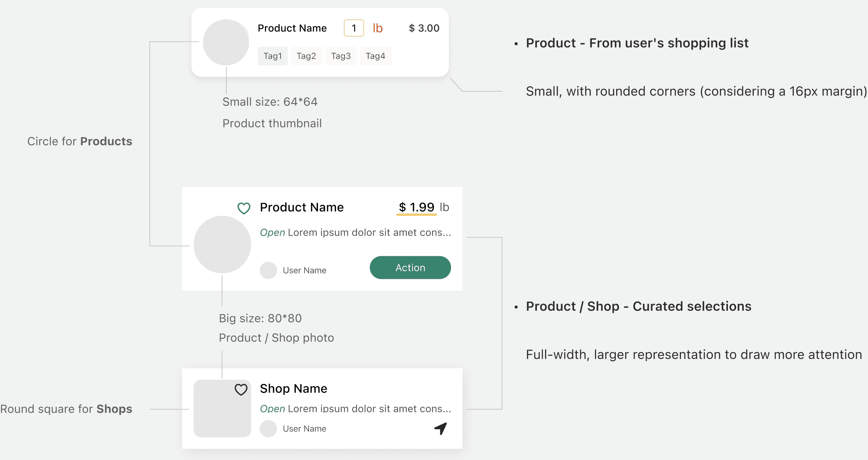Toggle the heart favorite on Shop card
The width and height of the screenshot is (868, 460).
241,390
